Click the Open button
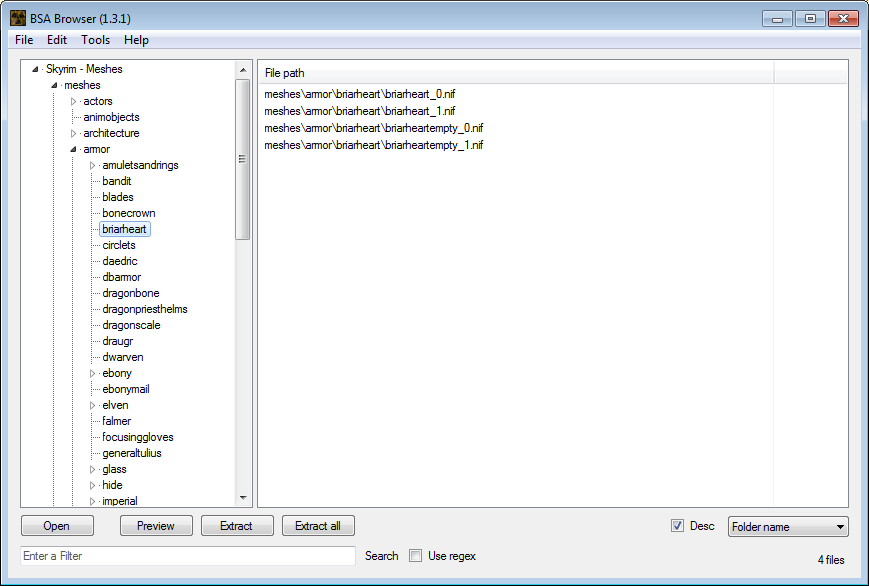The width and height of the screenshot is (869, 586). point(57,526)
